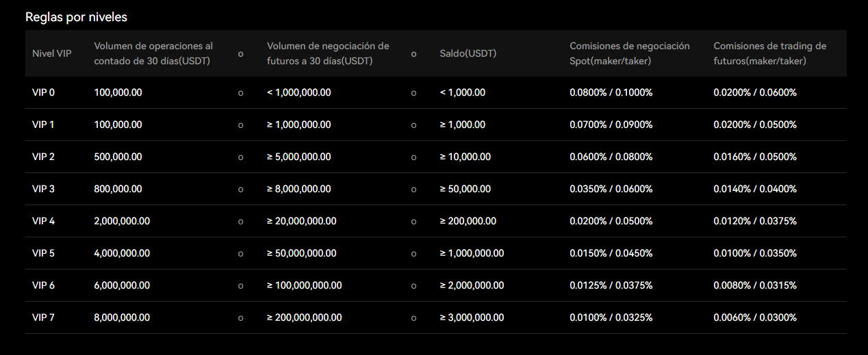The width and height of the screenshot is (868, 355).
Task: Select the VIP 0 row label
Action: pos(43,92)
